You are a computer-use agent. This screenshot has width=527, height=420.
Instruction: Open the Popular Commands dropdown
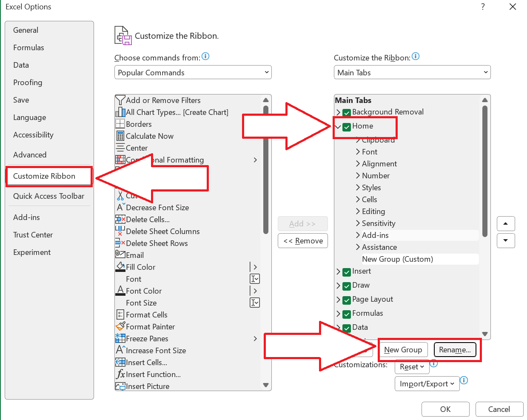193,72
